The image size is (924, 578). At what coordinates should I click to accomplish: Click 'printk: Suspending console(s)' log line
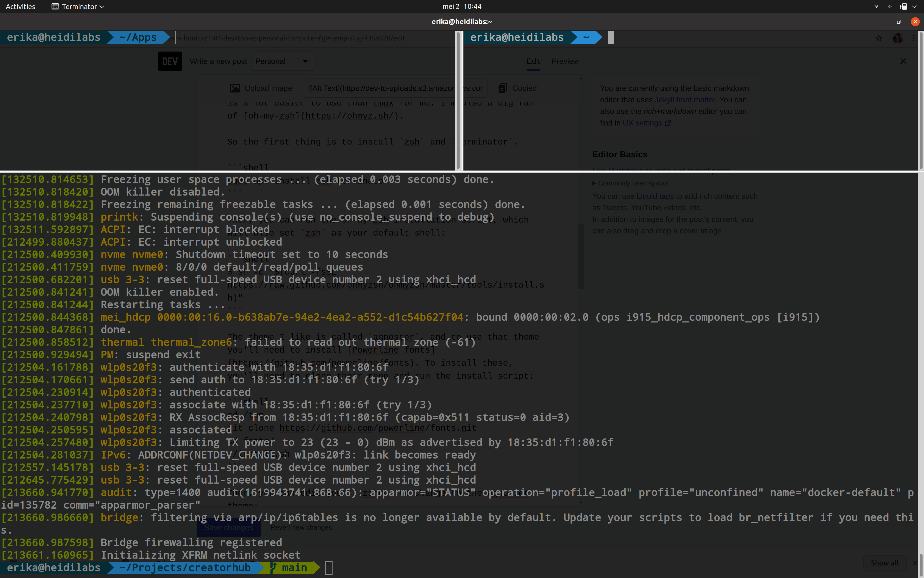(297, 217)
